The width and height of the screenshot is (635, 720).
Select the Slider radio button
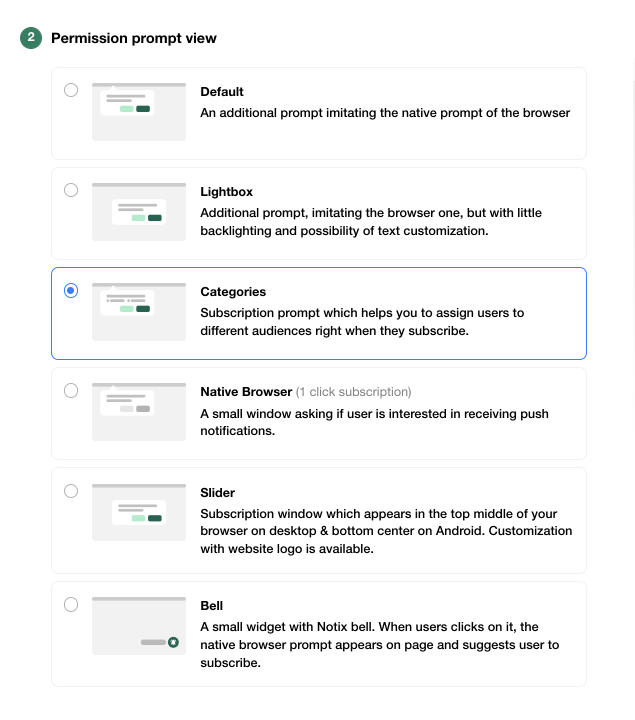click(x=71, y=491)
